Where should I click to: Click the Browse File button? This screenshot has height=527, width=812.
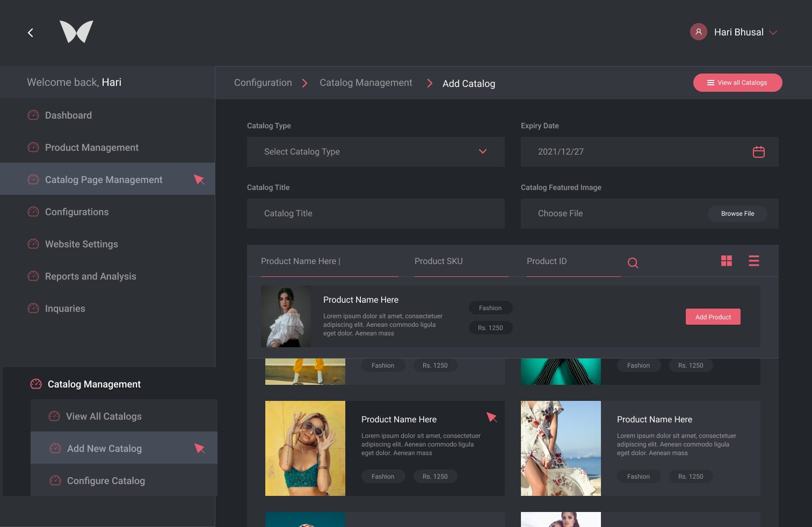pyautogui.click(x=737, y=214)
